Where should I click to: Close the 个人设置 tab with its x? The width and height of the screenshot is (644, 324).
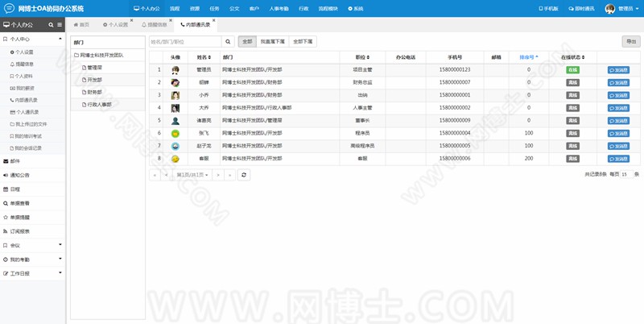(x=131, y=20)
